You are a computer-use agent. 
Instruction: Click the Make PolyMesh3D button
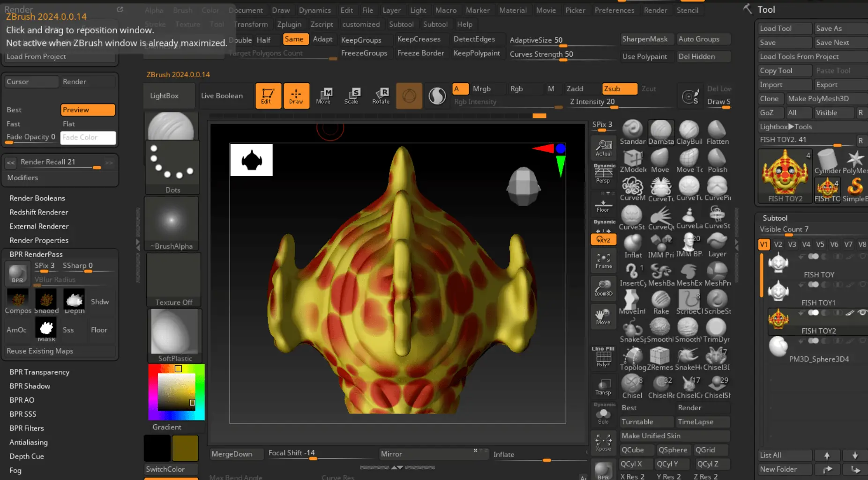click(818, 98)
